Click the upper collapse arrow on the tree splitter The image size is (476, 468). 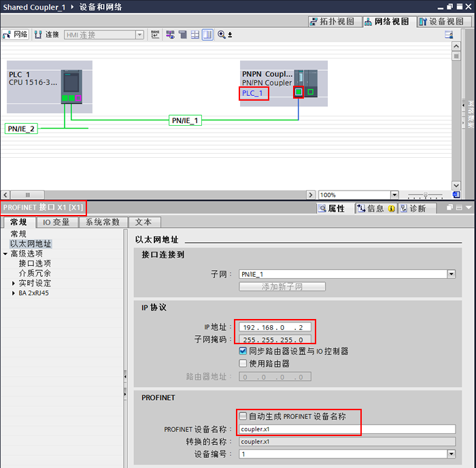pos(125,377)
